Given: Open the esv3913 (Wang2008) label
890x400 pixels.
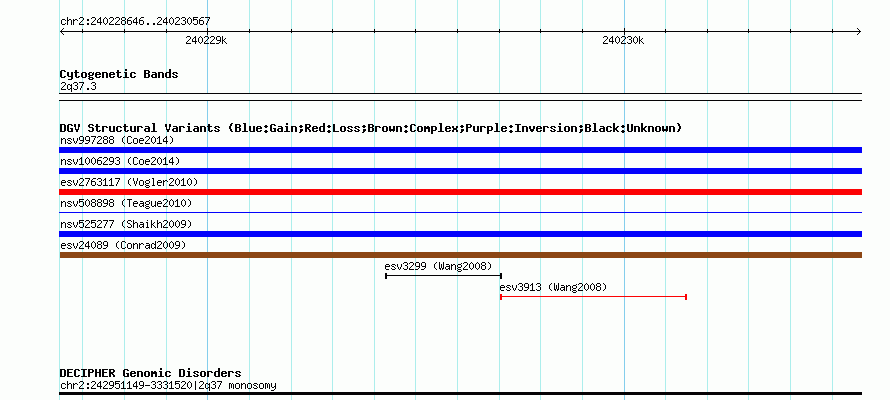Looking at the screenshot, I should pos(553,287).
